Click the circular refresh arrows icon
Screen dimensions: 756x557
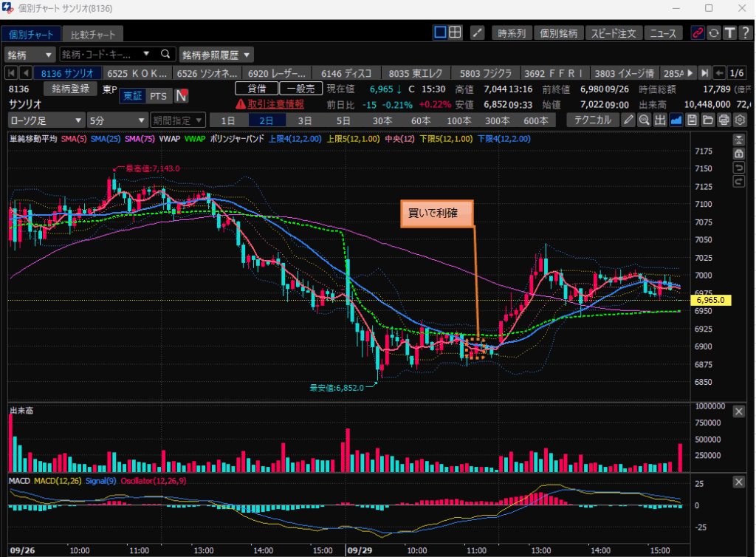coord(713,33)
